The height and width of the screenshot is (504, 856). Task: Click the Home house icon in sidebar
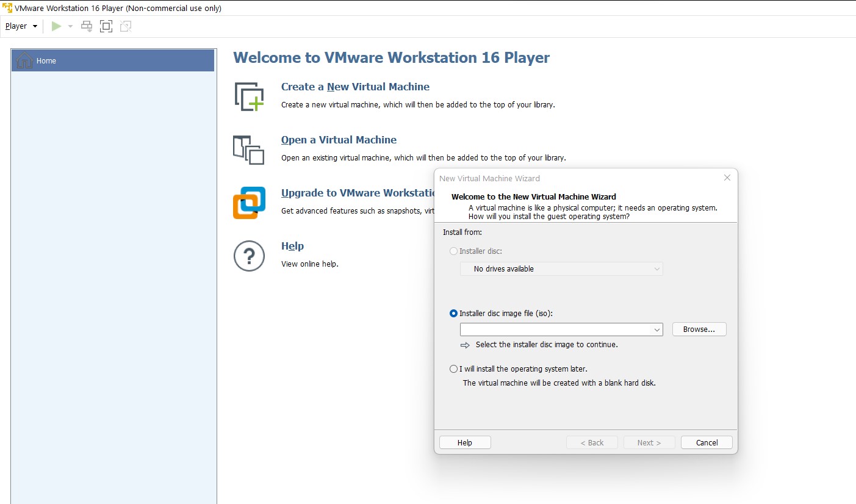click(24, 60)
